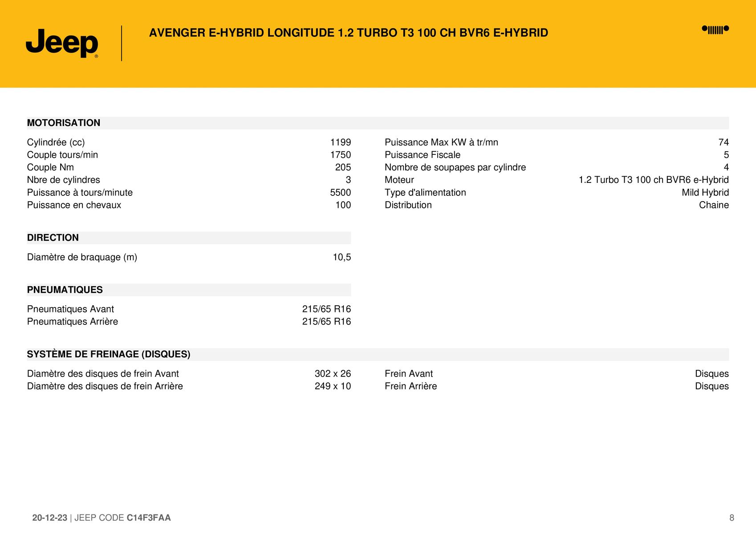This screenshot has height=534, width=756.
Task: Select the Avenger E-Hybrid Longitude title
Action: [349, 33]
